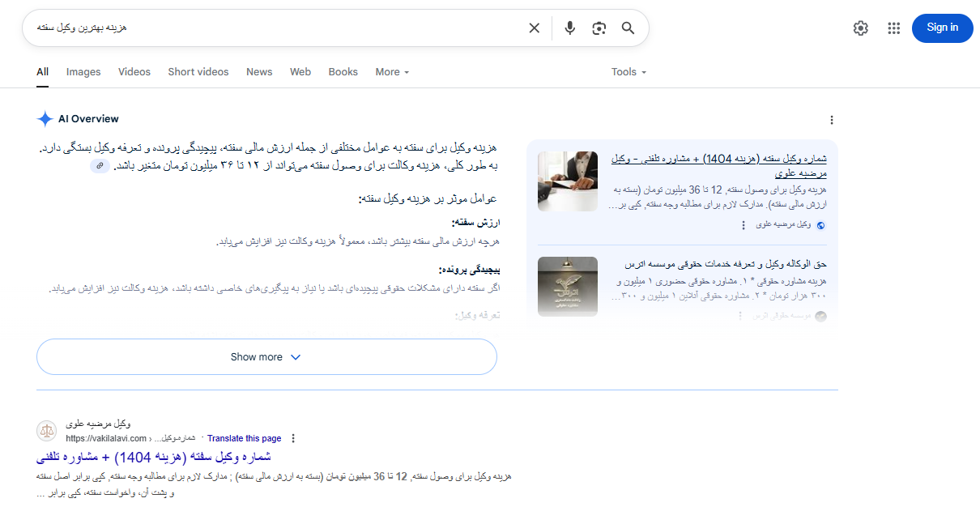Open search by image camera icon

(599, 28)
